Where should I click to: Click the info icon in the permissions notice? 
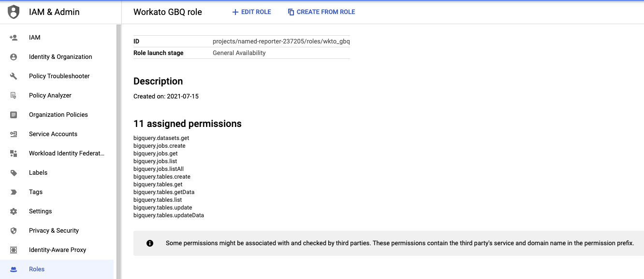pos(150,243)
